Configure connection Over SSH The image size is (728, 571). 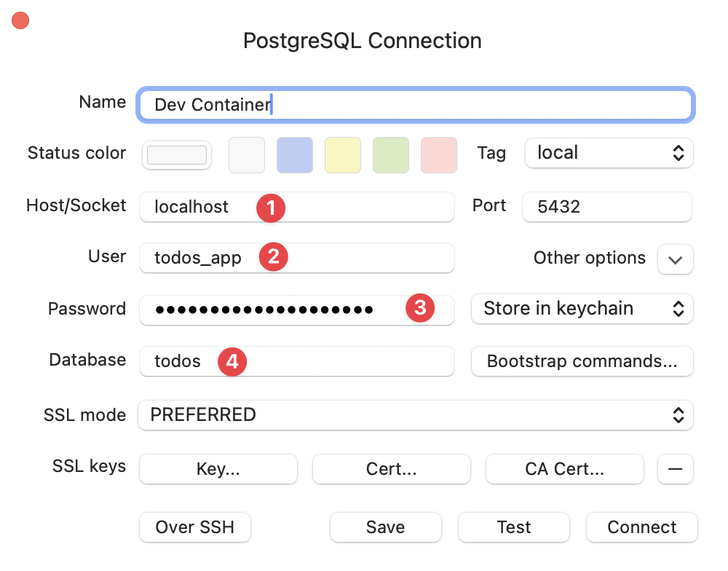[195, 527]
